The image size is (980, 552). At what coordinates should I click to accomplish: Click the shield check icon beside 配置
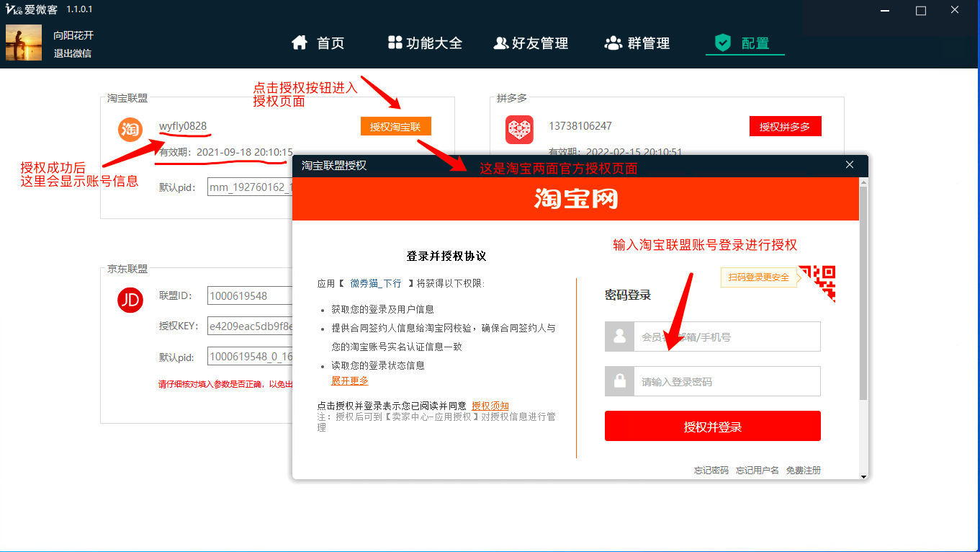tap(722, 43)
